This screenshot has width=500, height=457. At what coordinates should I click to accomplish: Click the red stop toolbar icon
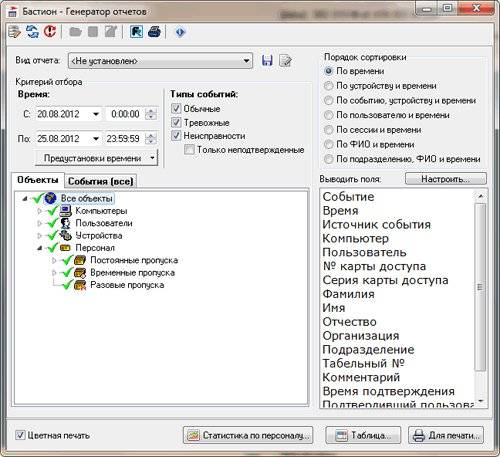[50, 32]
